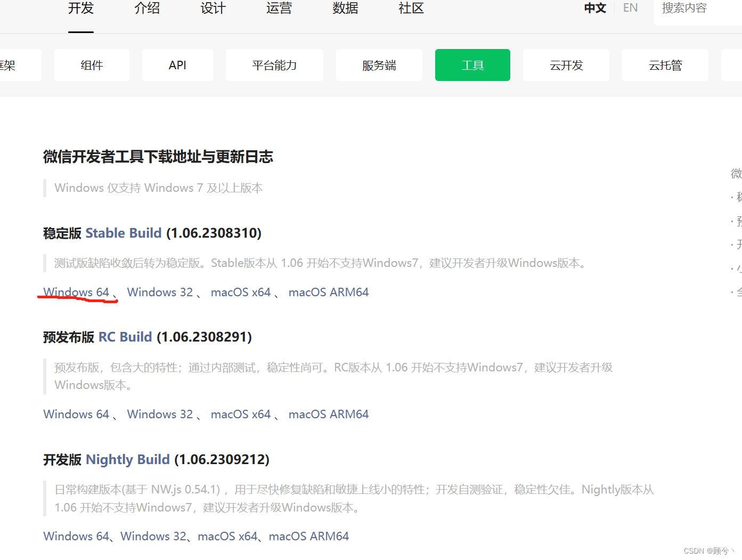Download Stable Build Windows 32

click(x=160, y=293)
